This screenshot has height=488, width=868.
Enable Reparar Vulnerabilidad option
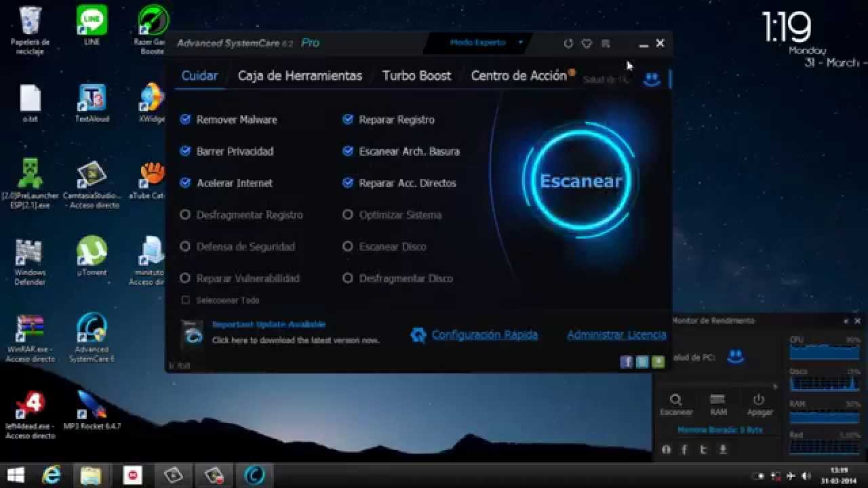pos(185,278)
